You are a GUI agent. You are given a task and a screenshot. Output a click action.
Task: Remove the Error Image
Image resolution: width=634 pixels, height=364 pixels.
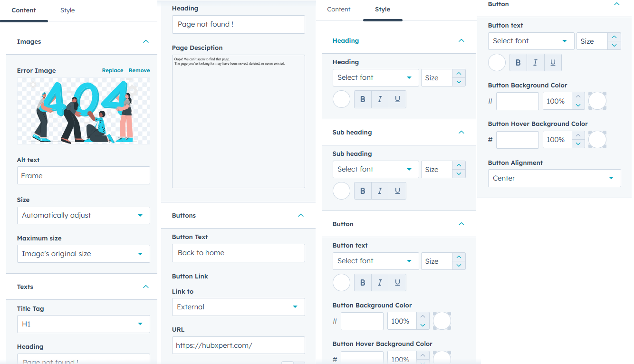pos(139,70)
